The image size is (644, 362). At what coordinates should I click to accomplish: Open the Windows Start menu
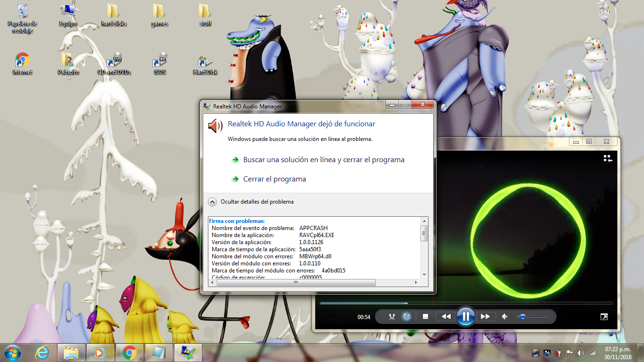click(x=12, y=352)
